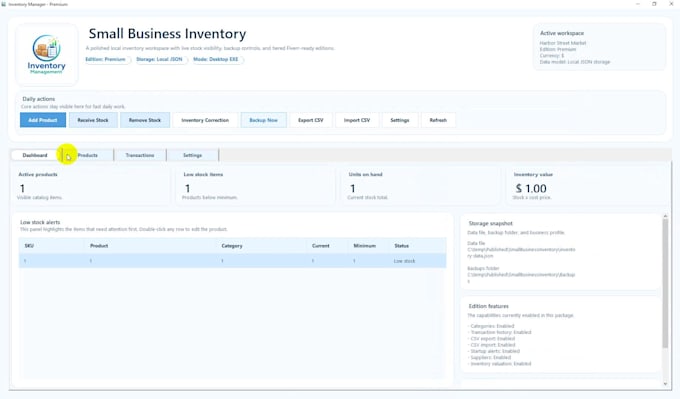Open the Remove Stock action

[145, 120]
